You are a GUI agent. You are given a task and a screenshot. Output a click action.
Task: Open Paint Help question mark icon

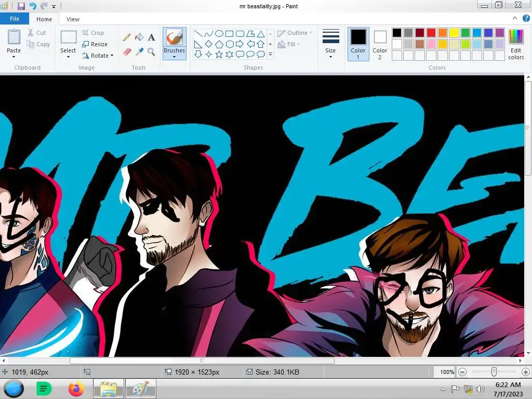pyautogui.click(x=526, y=19)
